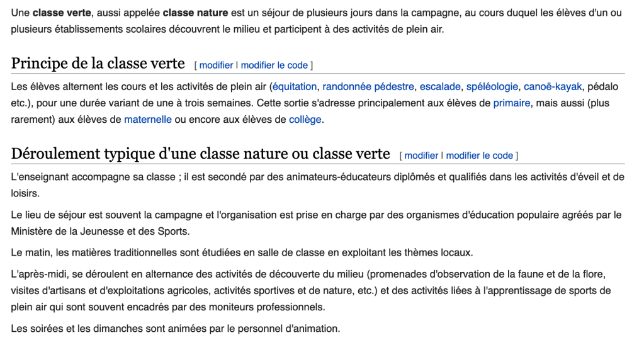Click the Principe de la classe verte heading
This screenshot has width=644, height=340.
point(98,64)
